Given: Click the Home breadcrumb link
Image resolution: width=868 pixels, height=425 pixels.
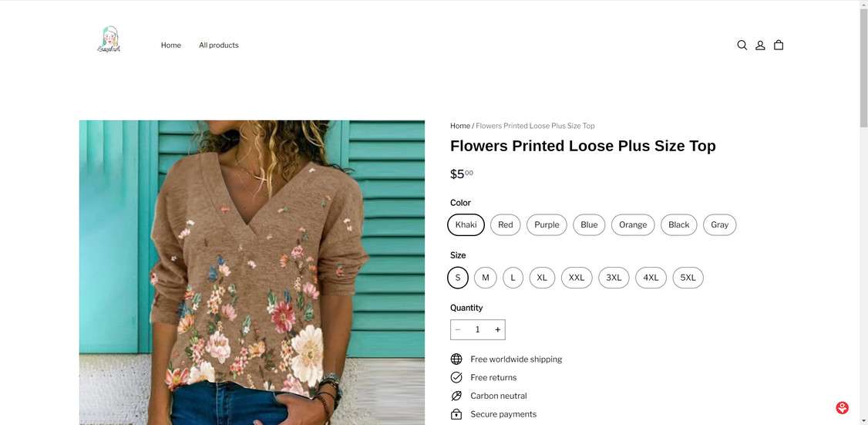Looking at the screenshot, I should (x=460, y=126).
